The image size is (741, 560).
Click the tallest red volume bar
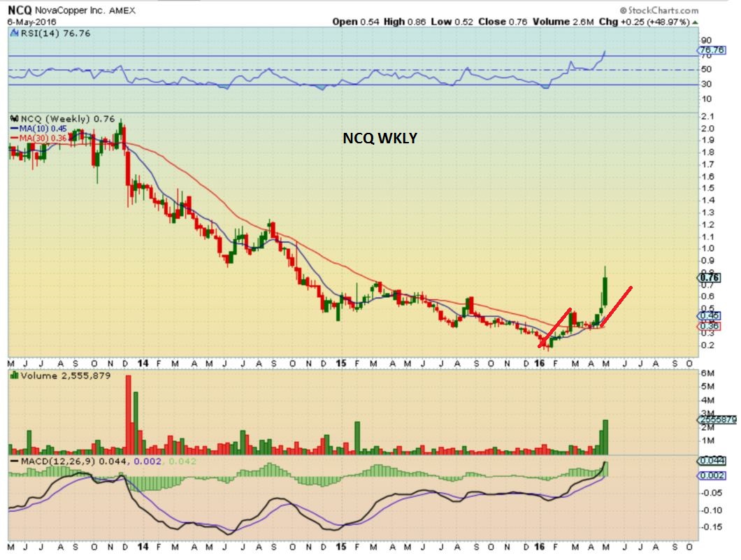coord(129,415)
